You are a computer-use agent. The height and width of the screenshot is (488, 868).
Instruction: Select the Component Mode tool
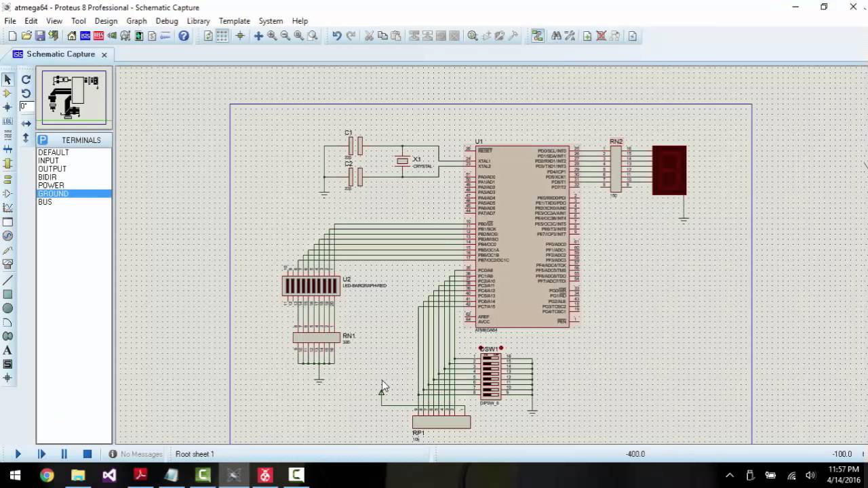coord(8,93)
